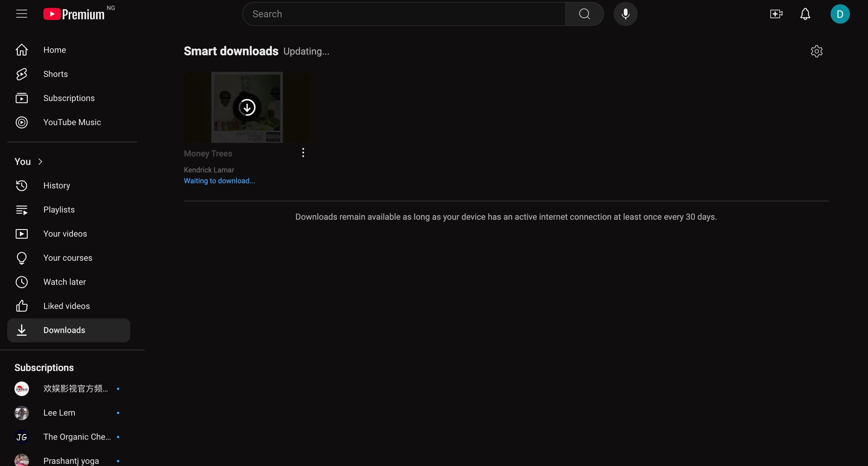Click the Your courses label
Image resolution: width=868 pixels, height=466 pixels.
point(68,258)
